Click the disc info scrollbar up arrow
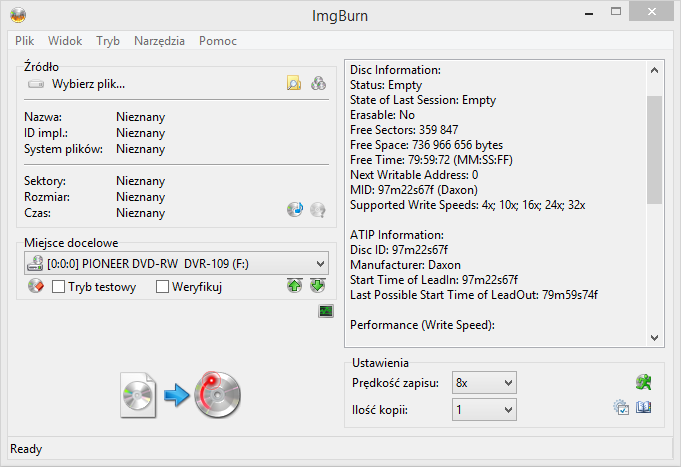 pos(655,70)
